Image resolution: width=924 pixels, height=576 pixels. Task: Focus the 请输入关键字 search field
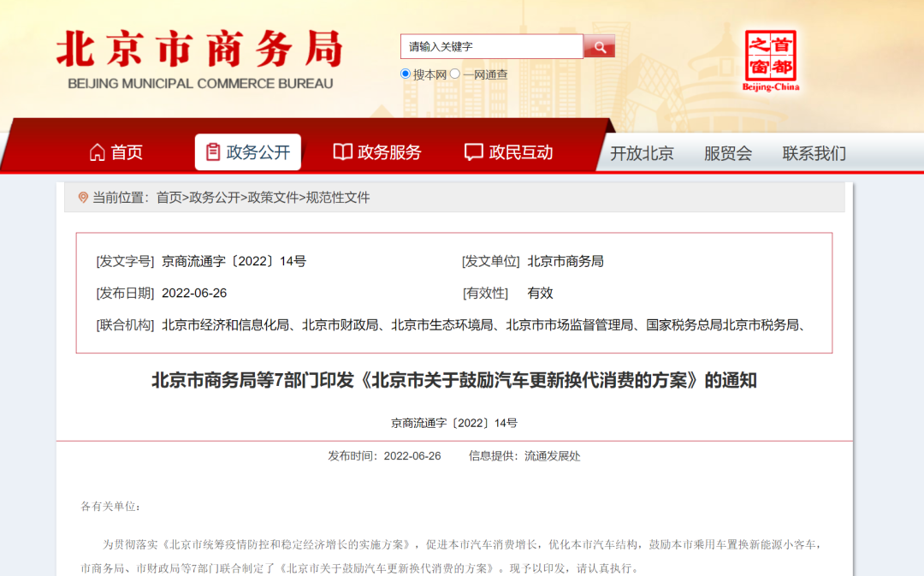[491, 46]
